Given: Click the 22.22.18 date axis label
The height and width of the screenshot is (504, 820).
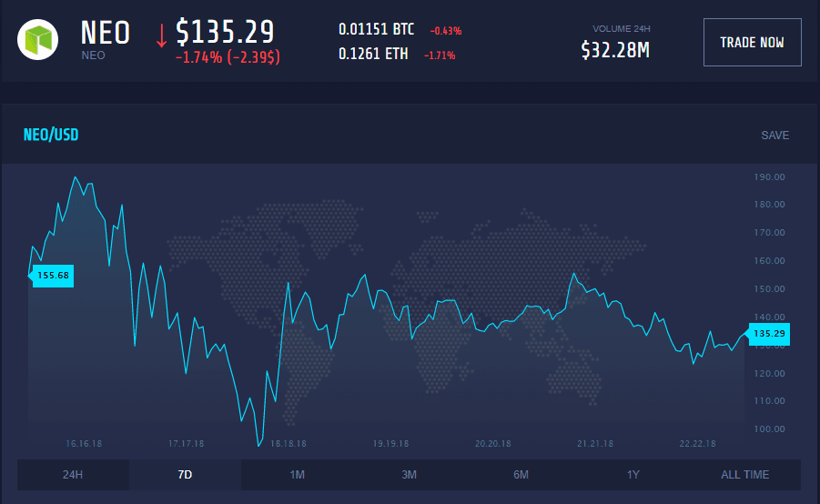Looking at the screenshot, I should point(698,443).
